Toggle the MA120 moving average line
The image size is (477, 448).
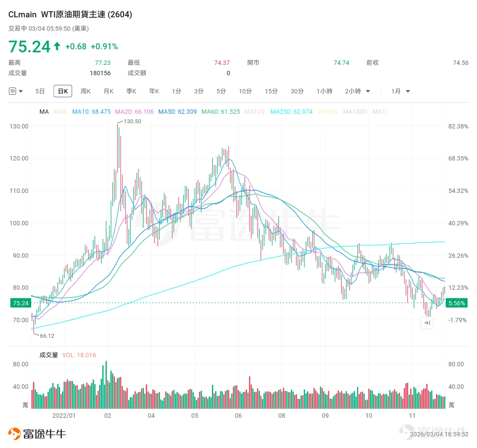click(255, 112)
